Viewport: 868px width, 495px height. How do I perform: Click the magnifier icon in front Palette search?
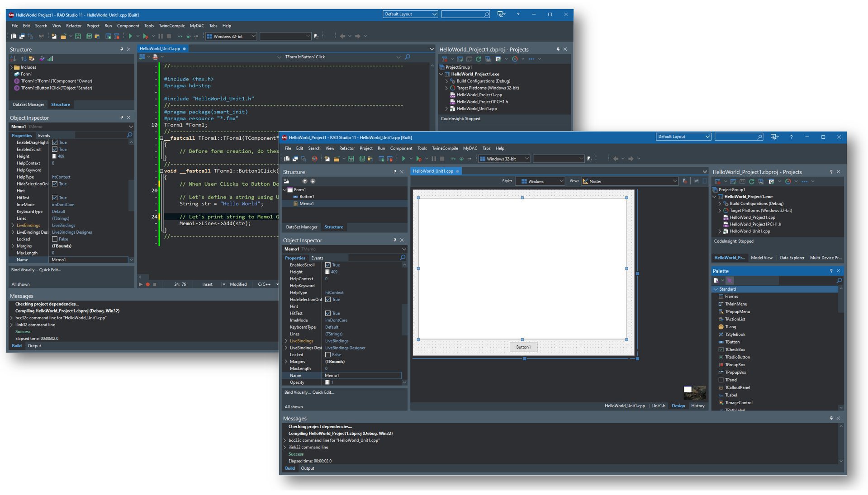839,281
